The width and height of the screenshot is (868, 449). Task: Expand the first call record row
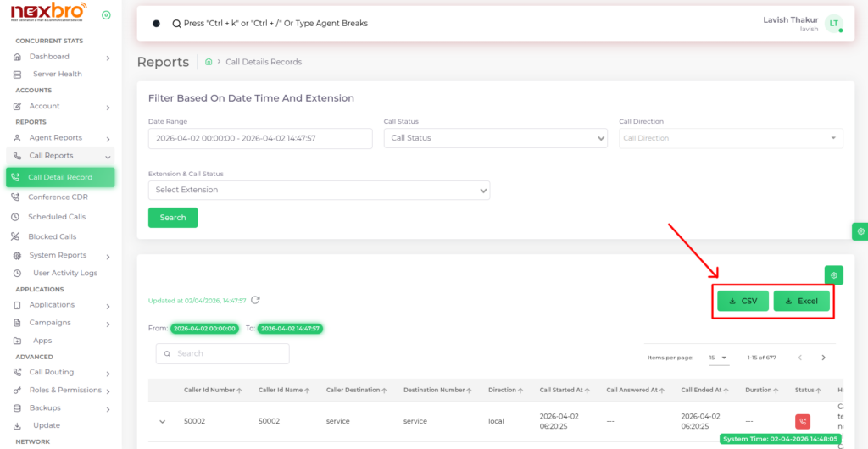point(161,421)
